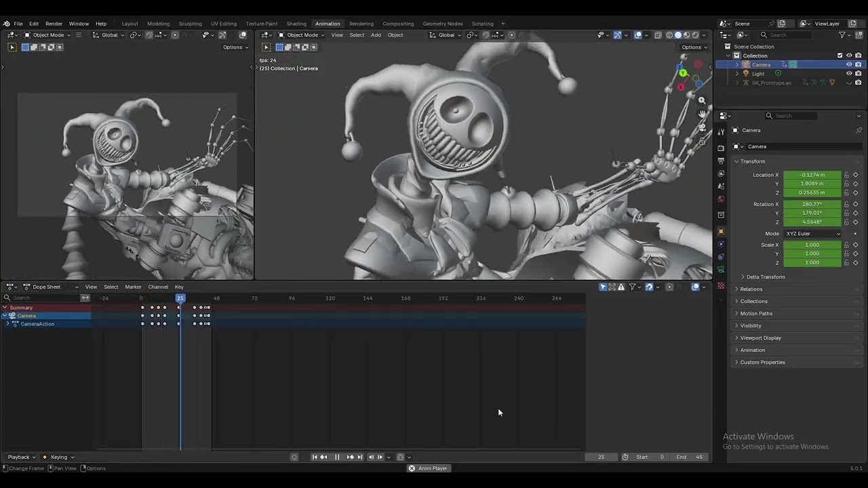Expand the CameraAction channel row
Screen dimensions: 868x488
pyautogui.click(x=7, y=324)
